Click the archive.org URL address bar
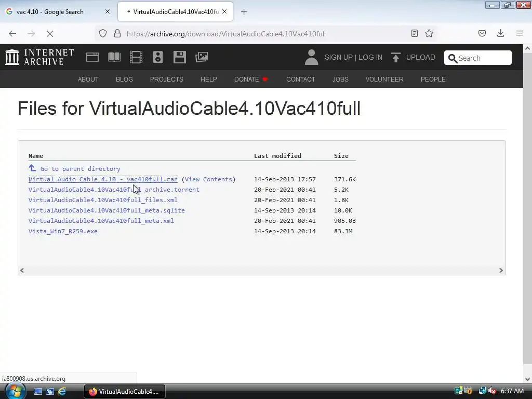Image resolution: width=532 pixels, height=399 pixels. [x=226, y=34]
